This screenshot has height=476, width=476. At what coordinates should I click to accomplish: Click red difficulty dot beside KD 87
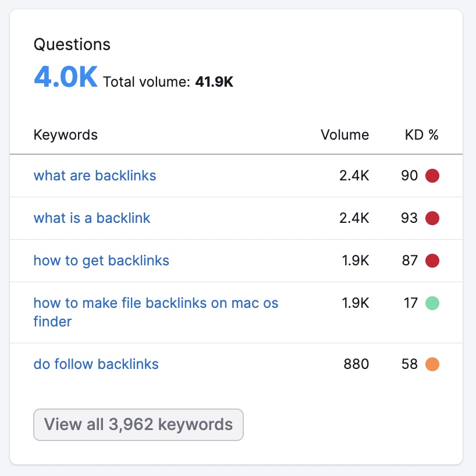coord(432,261)
